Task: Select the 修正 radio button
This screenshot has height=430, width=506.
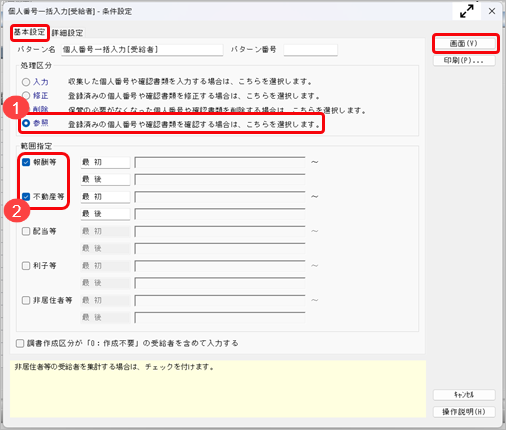Action: [x=26, y=96]
